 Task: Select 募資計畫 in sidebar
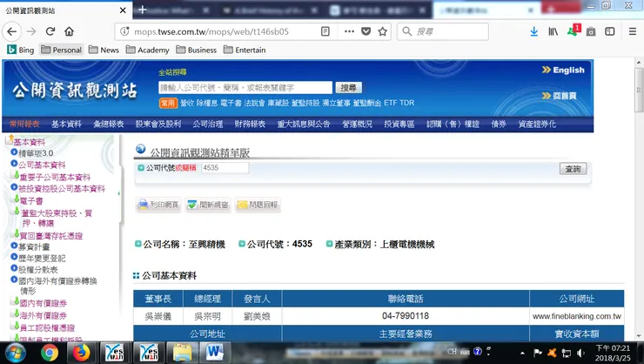(34, 247)
